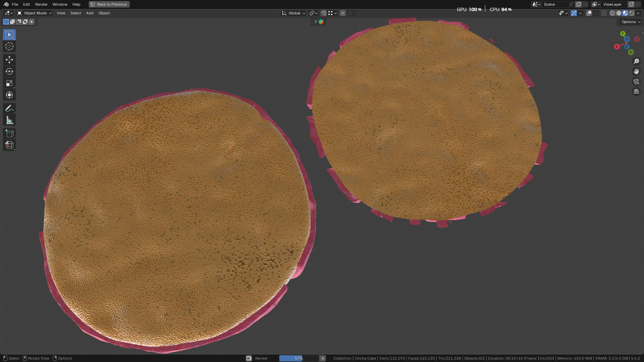Set selection mode to Intersect
Screen dimensions: 644x362
pyautogui.click(x=32, y=22)
